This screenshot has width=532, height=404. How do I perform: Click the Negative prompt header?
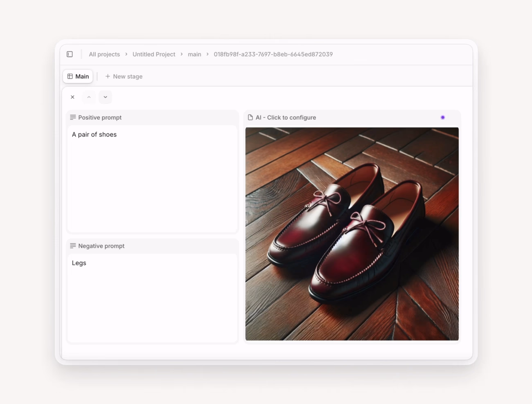point(152,246)
